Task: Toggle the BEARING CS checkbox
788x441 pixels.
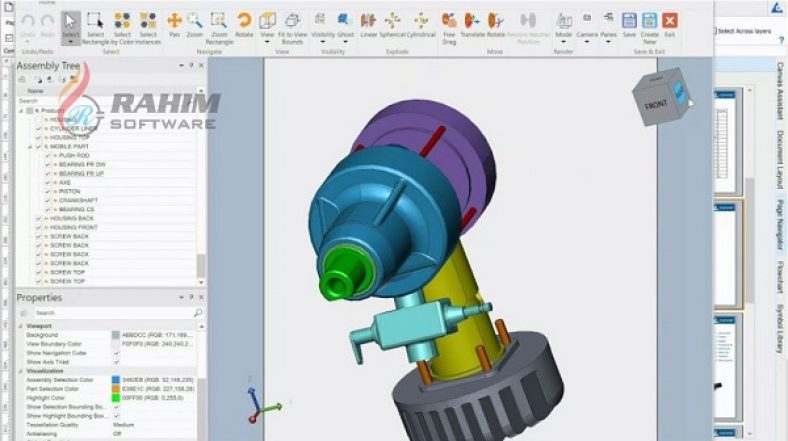Action: [48, 209]
